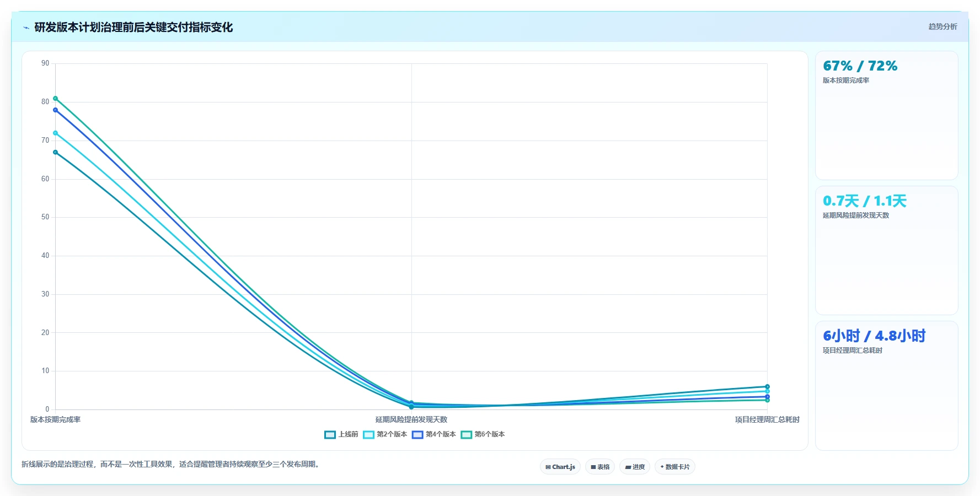980x496 pixels.
Task: Click the y-axis value 50
Action: [x=45, y=217]
